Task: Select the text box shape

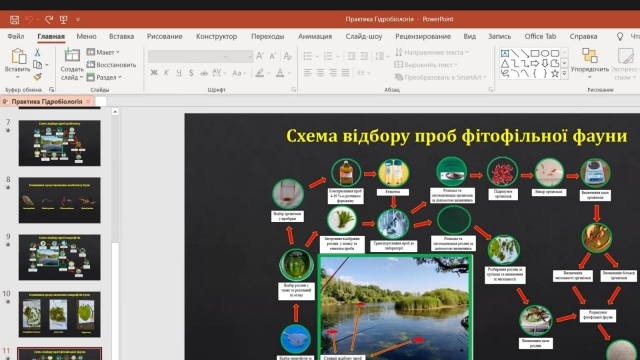Action: pos(505,53)
